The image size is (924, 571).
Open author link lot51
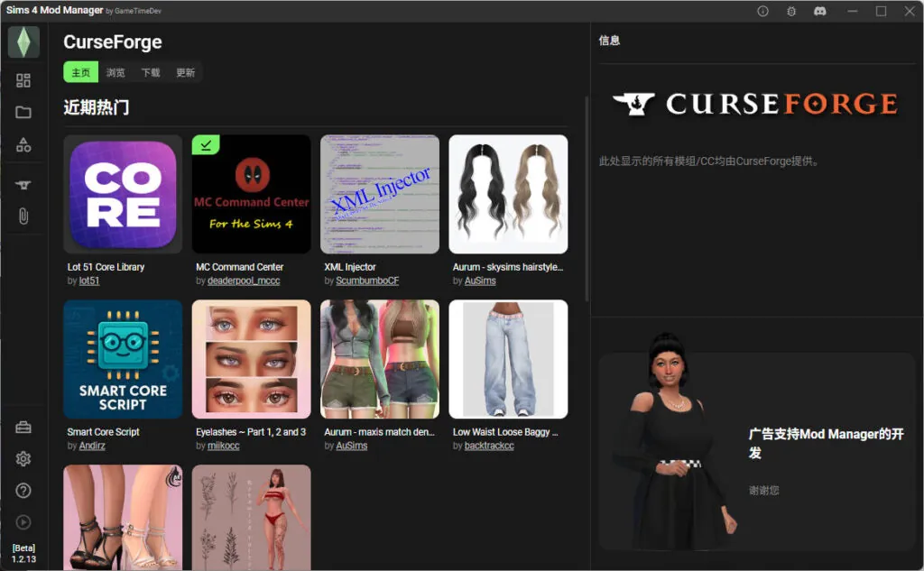pyautogui.click(x=89, y=281)
